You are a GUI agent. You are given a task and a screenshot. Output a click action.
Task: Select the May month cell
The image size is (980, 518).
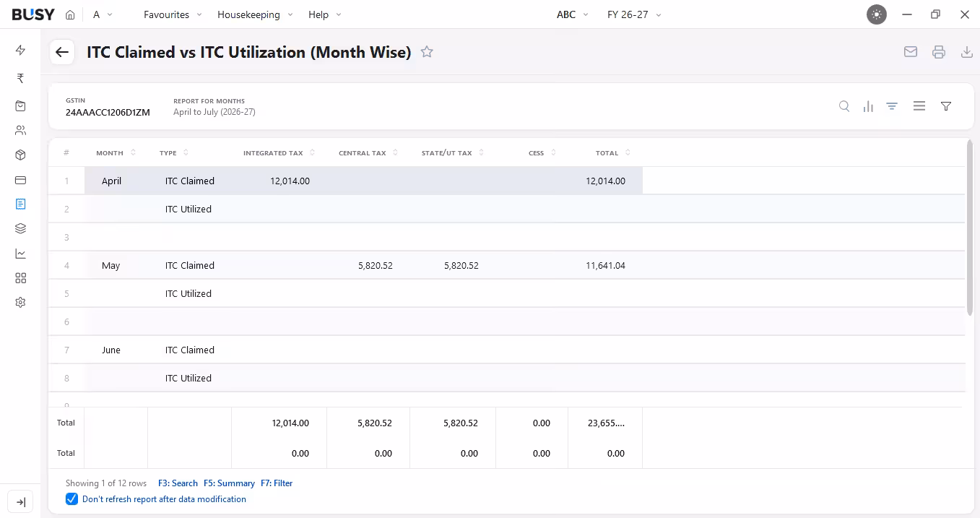click(x=116, y=265)
